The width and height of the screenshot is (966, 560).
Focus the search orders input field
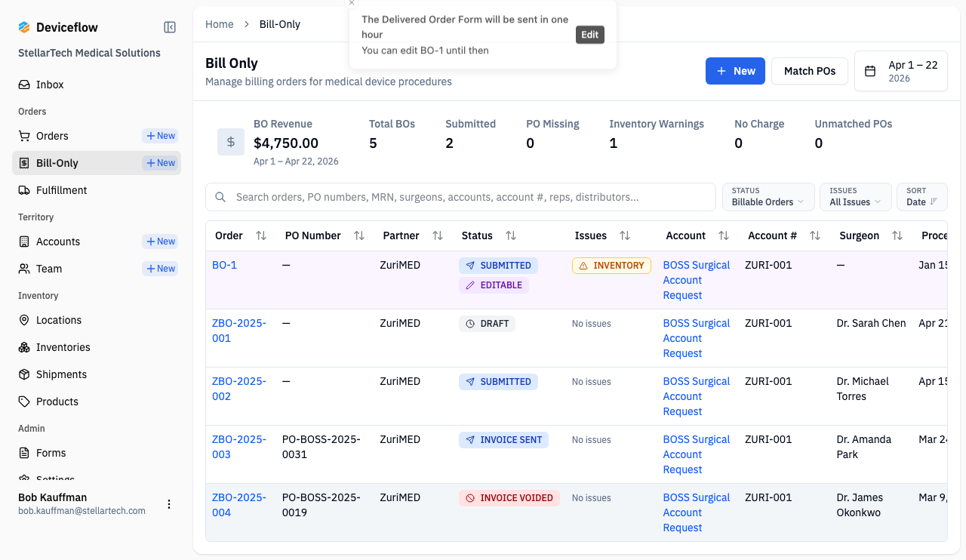460,197
